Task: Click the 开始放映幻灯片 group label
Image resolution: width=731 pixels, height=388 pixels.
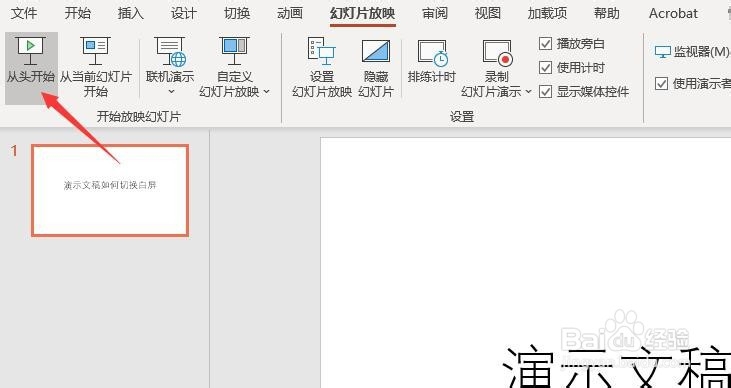Action: [x=138, y=117]
